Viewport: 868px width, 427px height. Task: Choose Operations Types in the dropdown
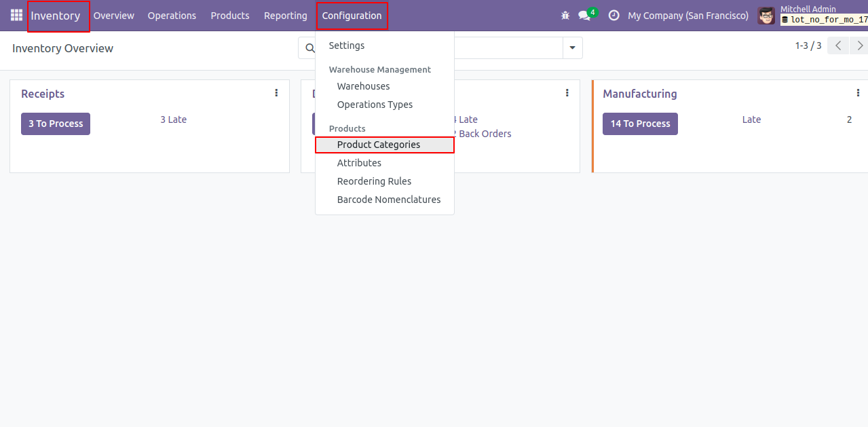385,105
